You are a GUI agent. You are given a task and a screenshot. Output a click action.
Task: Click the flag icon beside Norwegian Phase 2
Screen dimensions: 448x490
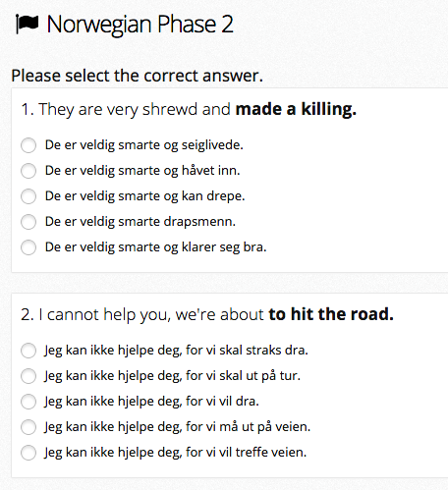coord(28,24)
